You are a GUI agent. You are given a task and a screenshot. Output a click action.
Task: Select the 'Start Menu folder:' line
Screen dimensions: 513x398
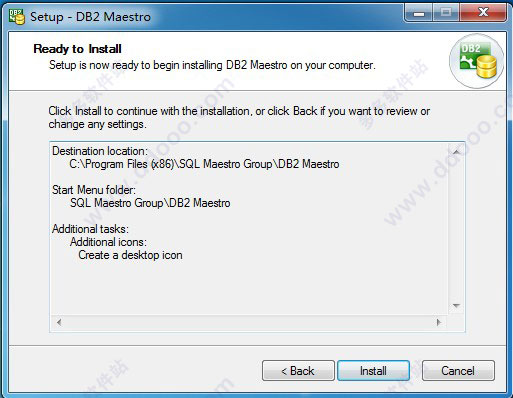point(94,190)
